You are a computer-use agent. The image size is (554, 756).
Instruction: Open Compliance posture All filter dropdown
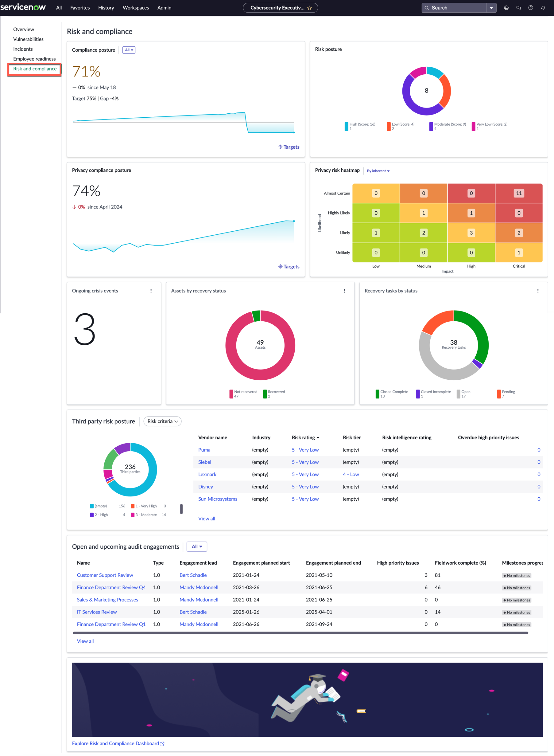pos(129,50)
